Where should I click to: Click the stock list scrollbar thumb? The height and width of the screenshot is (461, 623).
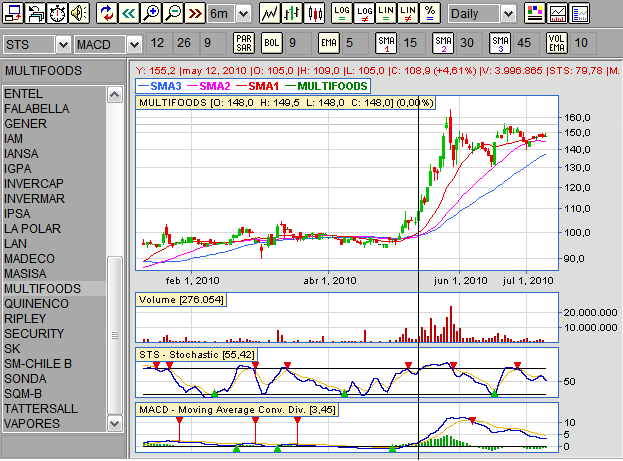[114, 336]
